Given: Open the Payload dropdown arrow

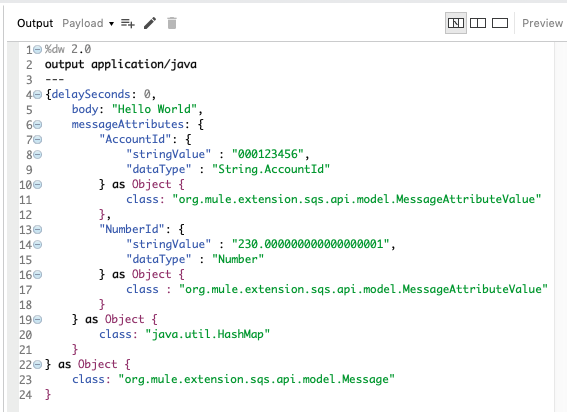Looking at the screenshot, I should click(111, 24).
